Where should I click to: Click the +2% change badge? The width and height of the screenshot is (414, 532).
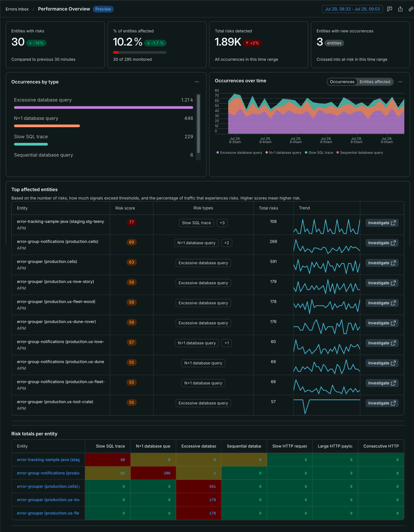pyautogui.click(x=252, y=43)
